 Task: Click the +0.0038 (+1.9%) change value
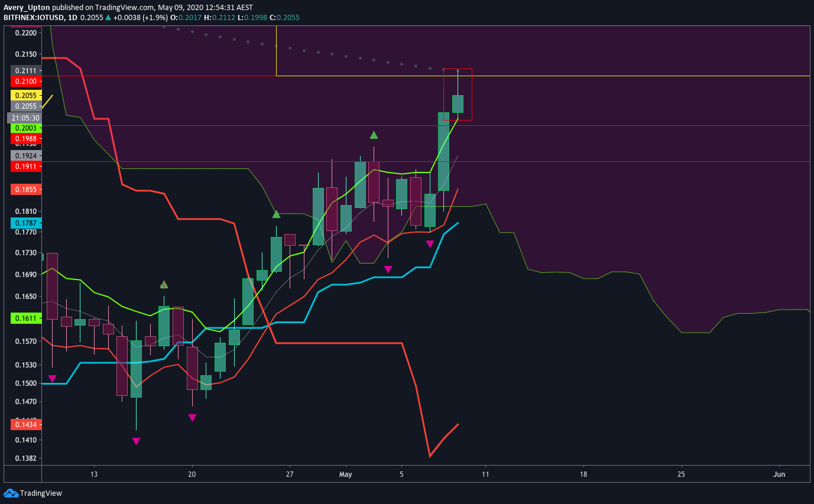pyautogui.click(x=141, y=18)
